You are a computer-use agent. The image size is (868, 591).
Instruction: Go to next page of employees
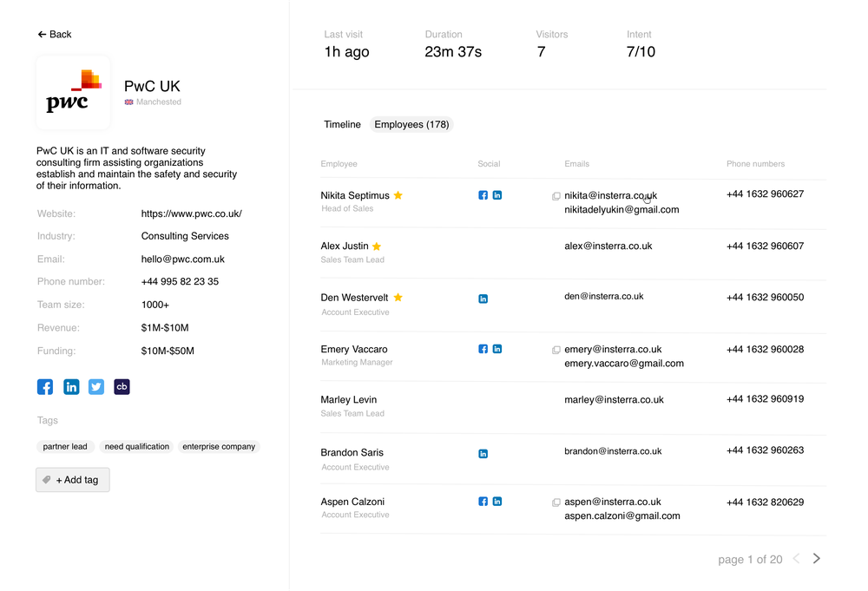click(817, 558)
